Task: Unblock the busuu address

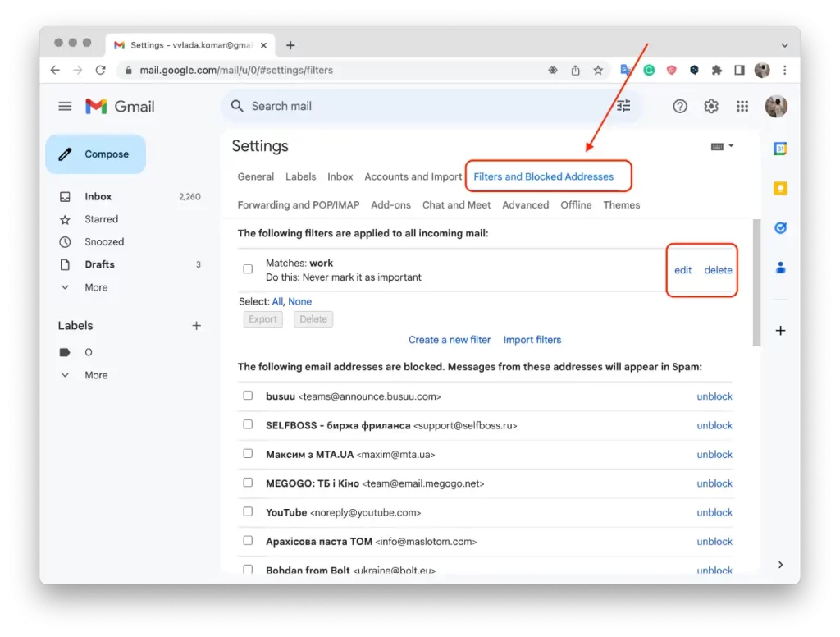Action: pyautogui.click(x=714, y=396)
